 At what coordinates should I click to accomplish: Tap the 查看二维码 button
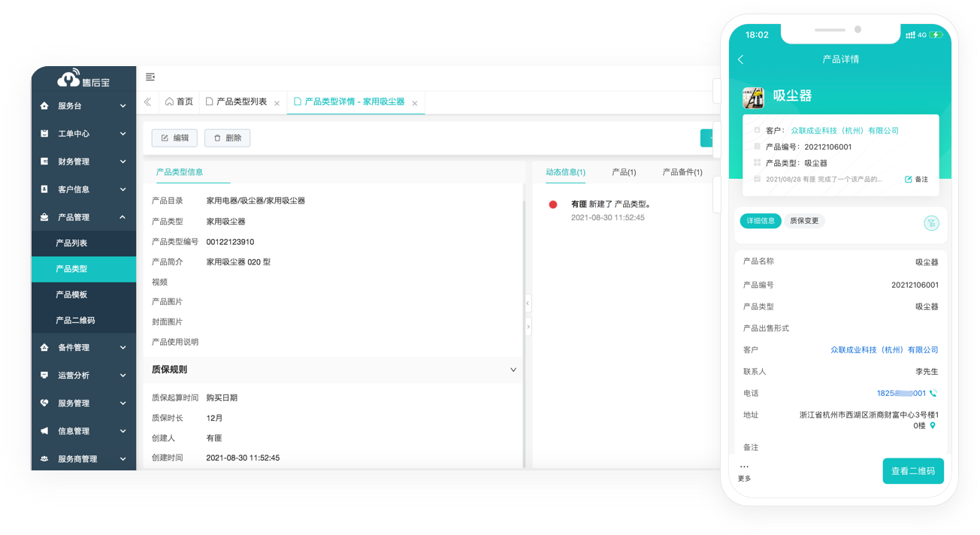pos(912,471)
